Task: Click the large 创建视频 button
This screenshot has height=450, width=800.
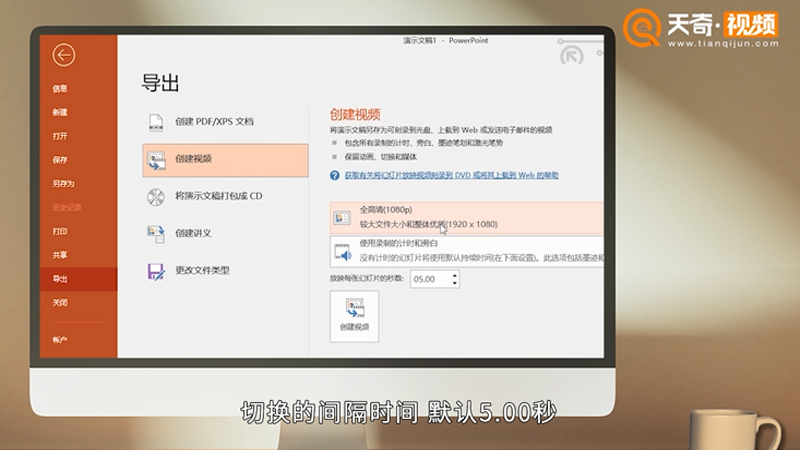Action: [x=355, y=316]
